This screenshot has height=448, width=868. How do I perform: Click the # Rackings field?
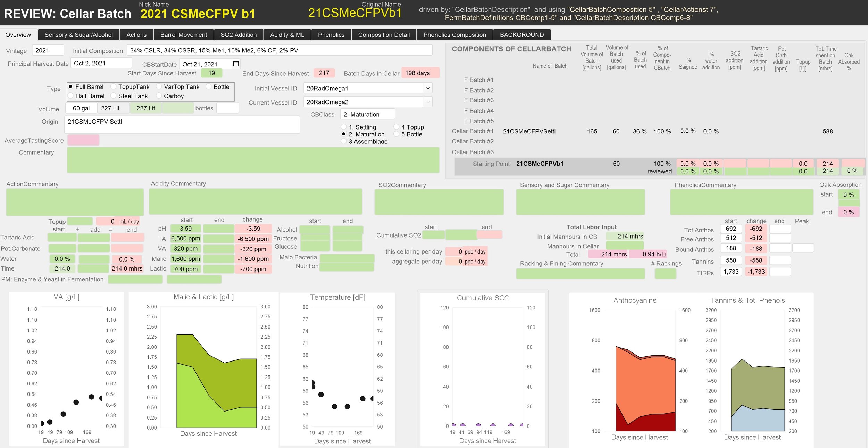[x=665, y=274]
